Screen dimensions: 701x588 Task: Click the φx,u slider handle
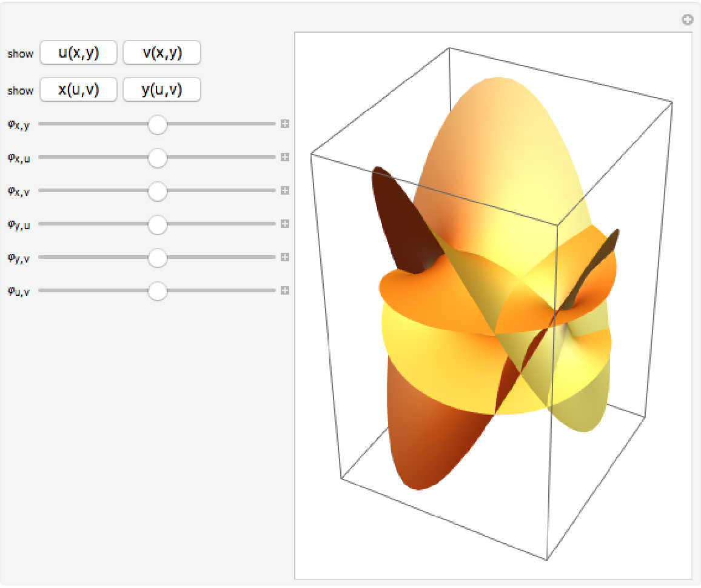158,158
